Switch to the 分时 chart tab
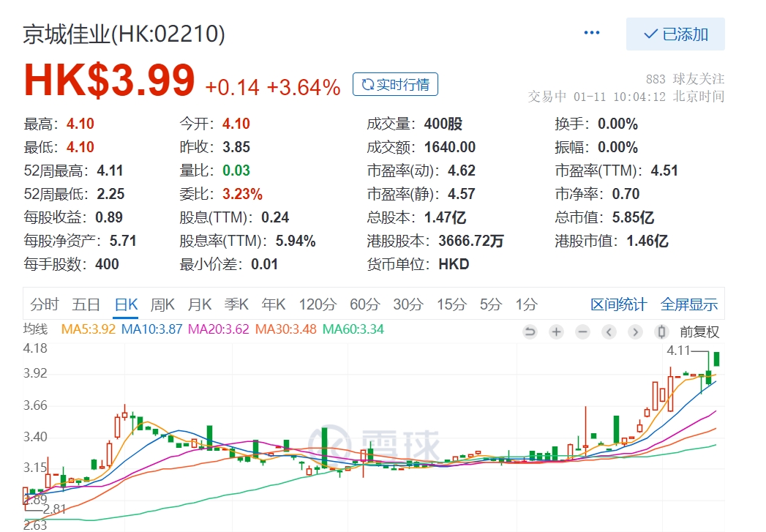The height and width of the screenshot is (532, 766). click(x=45, y=304)
